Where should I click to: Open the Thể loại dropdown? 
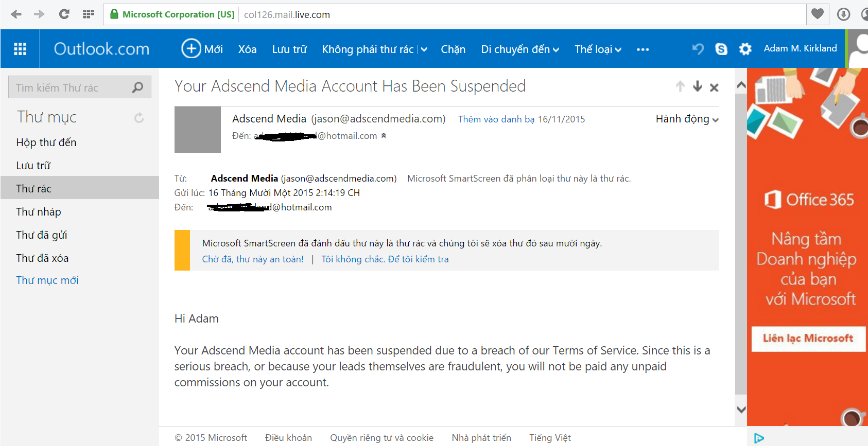[x=598, y=49]
